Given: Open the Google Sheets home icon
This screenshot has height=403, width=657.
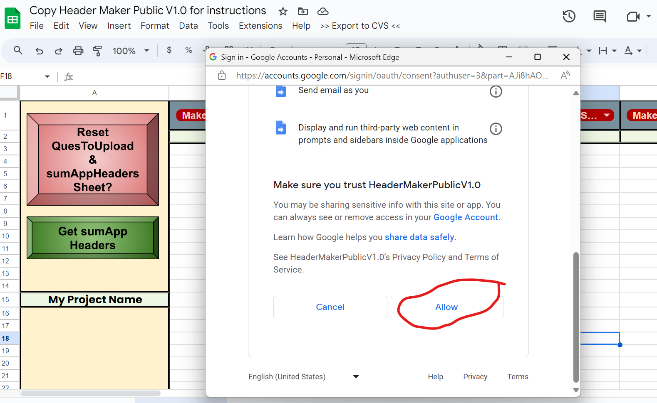Looking at the screenshot, I should click(13, 19).
